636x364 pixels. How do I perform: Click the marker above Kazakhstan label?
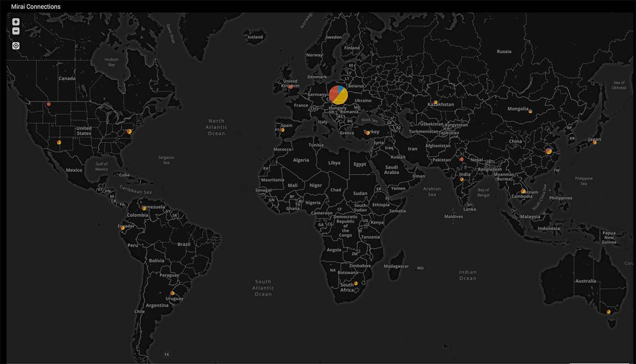(x=436, y=102)
